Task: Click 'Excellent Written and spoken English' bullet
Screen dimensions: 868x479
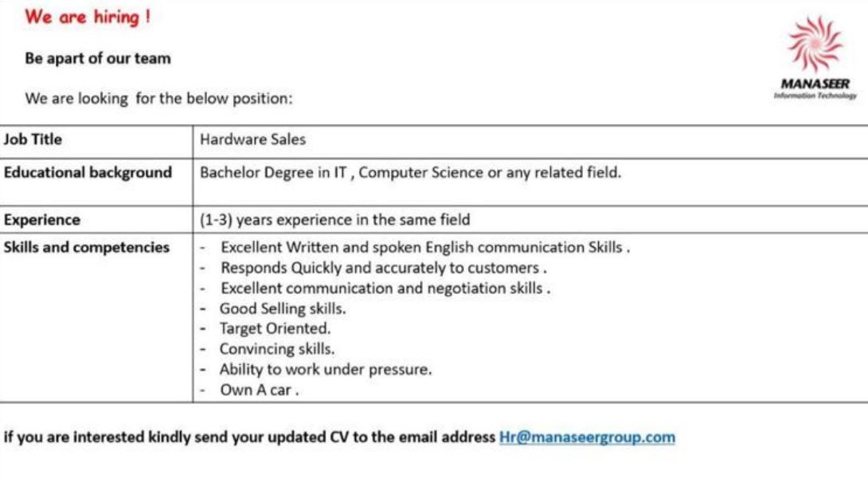Action: (424, 247)
